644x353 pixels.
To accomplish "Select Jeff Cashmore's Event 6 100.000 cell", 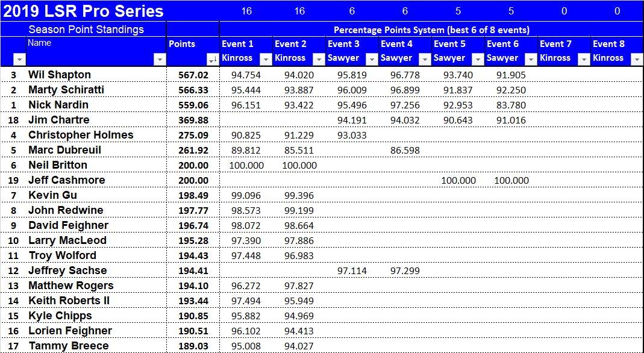I will [x=511, y=180].
